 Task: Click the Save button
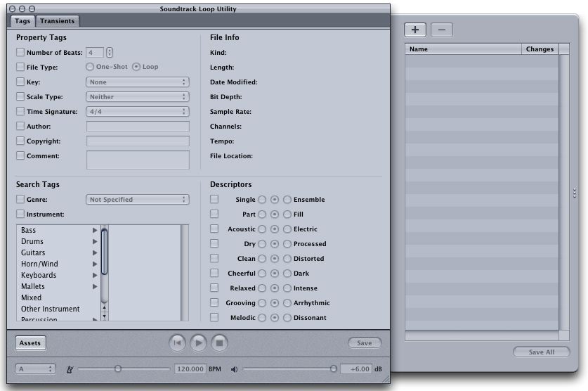(x=365, y=343)
